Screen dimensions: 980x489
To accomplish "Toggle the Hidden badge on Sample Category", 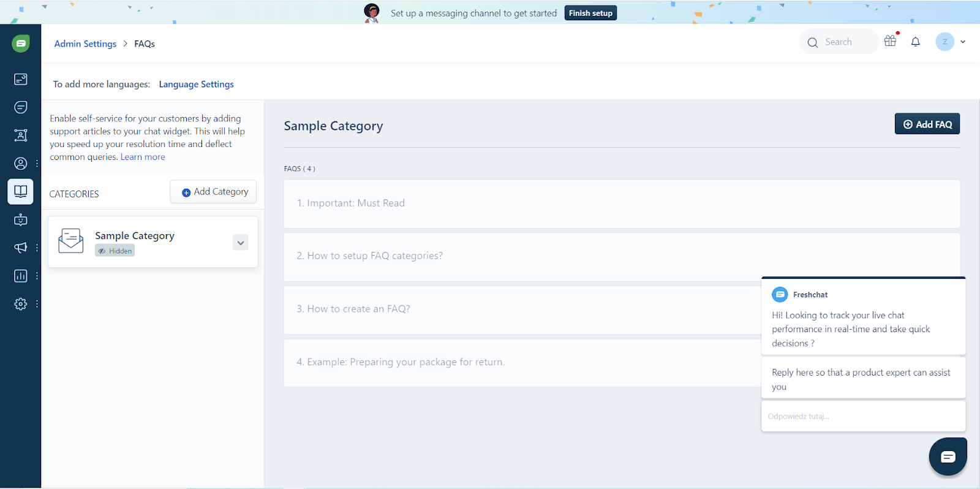I will tap(115, 251).
